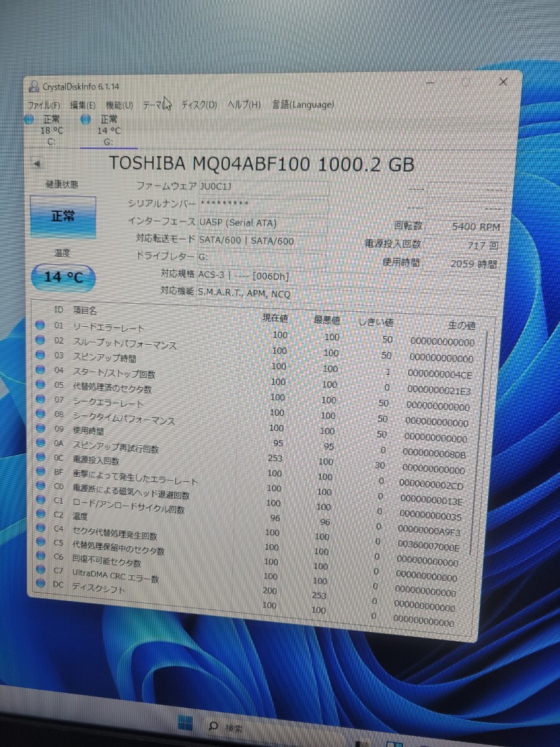Click the status icon for UltraDMA CRC エラー数
Image resolution: width=560 pixels, height=747 pixels.
(41, 570)
